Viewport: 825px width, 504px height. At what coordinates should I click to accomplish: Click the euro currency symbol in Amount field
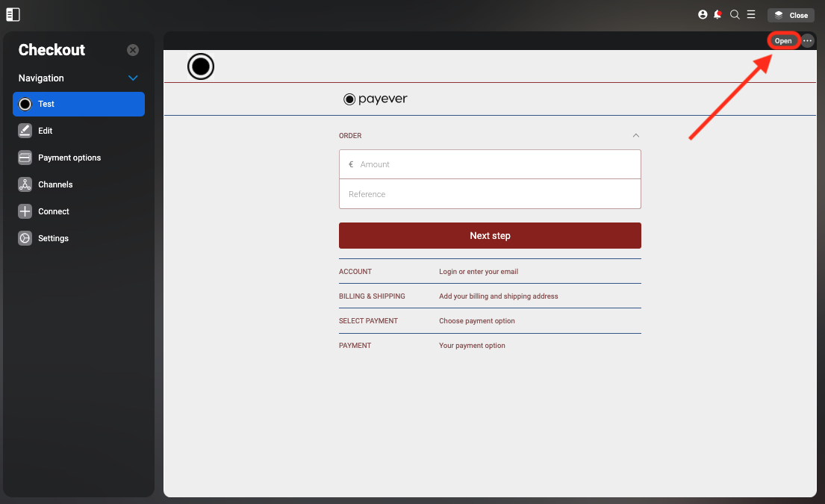pyautogui.click(x=351, y=164)
